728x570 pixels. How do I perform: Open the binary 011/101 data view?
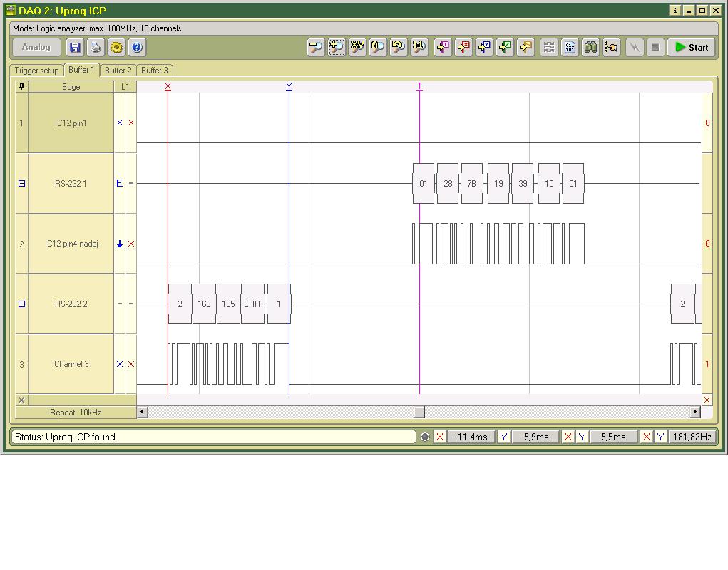pyautogui.click(x=570, y=47)
